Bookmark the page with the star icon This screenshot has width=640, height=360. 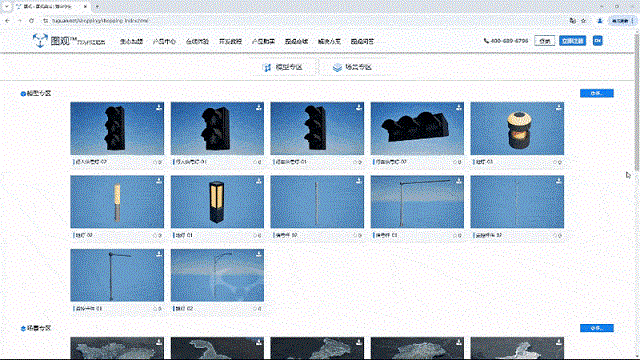(x=584, y=20)
